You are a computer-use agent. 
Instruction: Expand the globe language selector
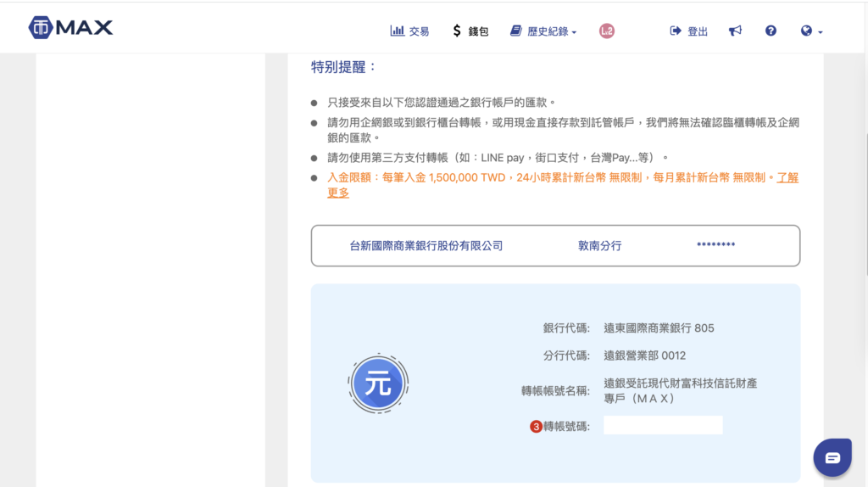(811, 31)
